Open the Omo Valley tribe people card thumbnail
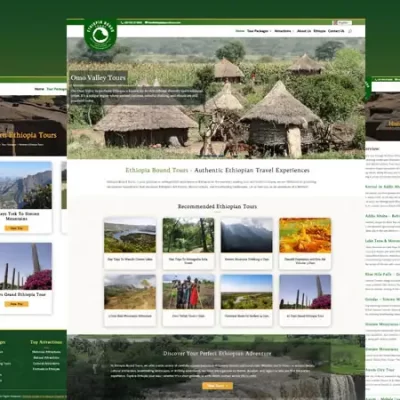 188,292
